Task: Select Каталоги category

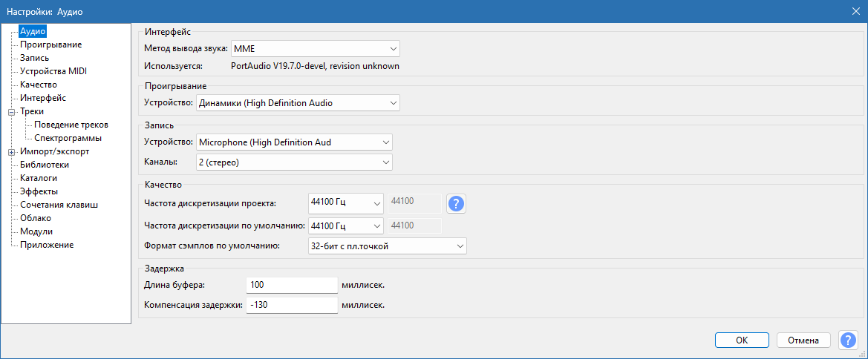Action: pos(38,178)
